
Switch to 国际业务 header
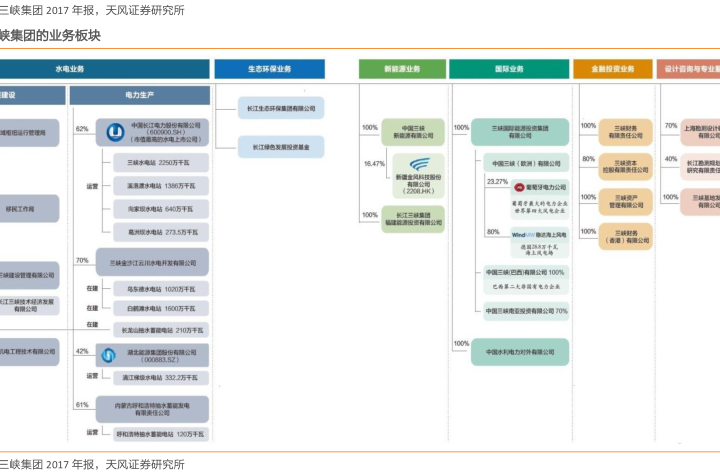[x=509, y=69]
